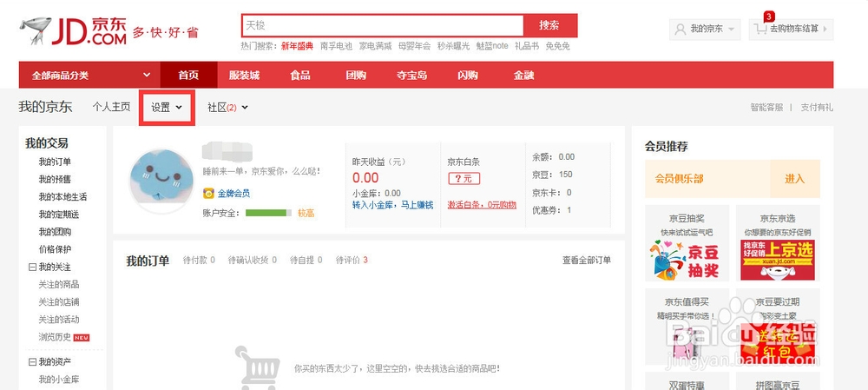This screenshot has width=868, height=390.
Task: Open the 设置 dropdown menu
Action: pos(167,108)
